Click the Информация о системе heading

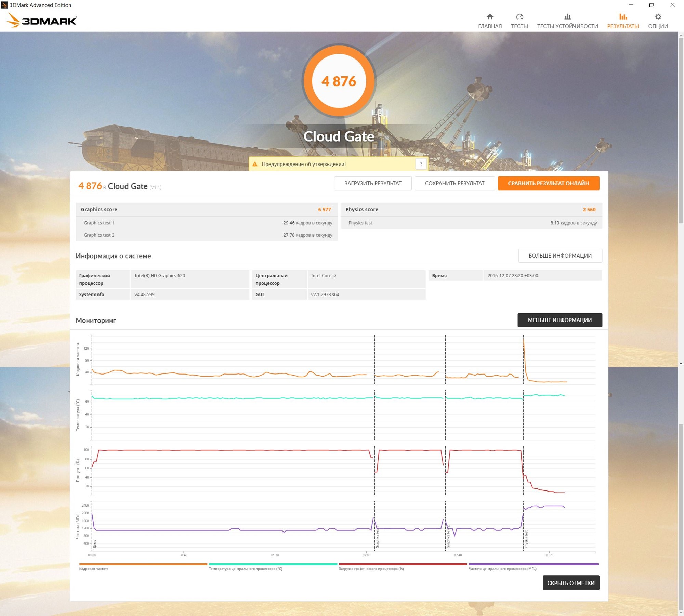[113, 256]
